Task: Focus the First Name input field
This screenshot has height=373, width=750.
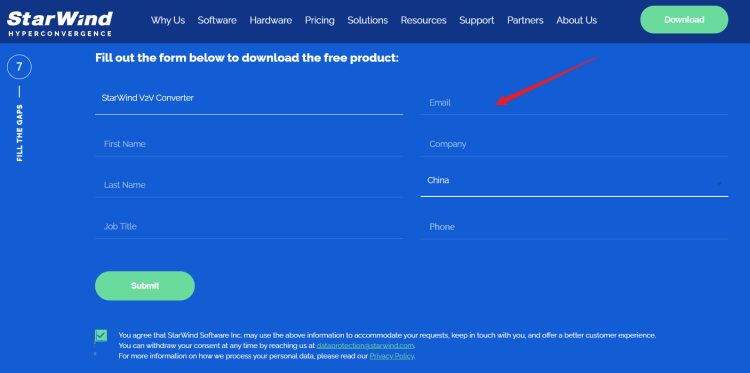Action: tap(249, 144)
